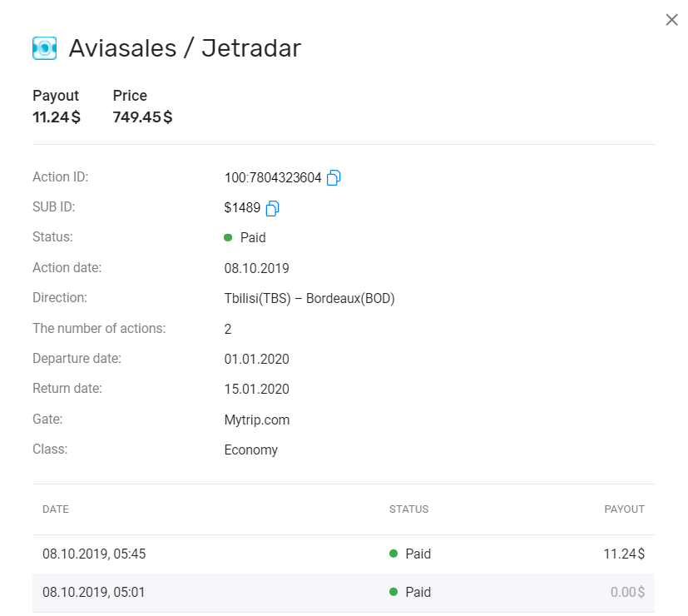
Task: Click the Action date: label
Action: tap(67, 268)
